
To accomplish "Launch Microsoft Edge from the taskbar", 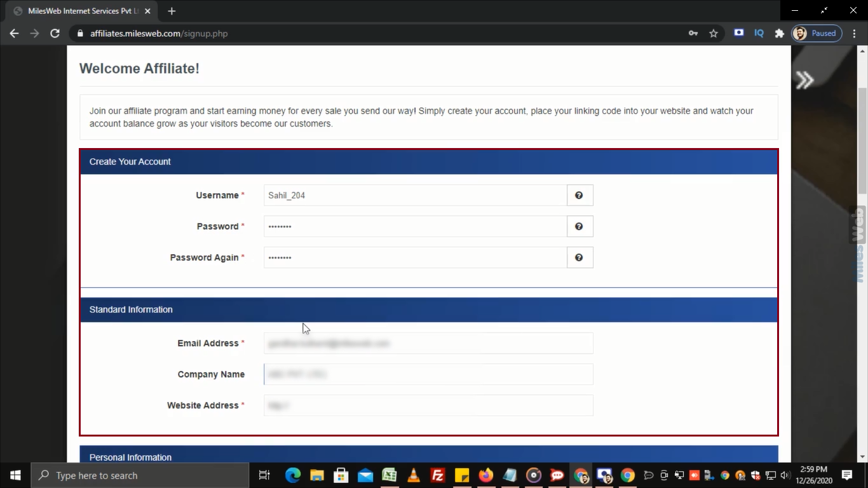I will [x=293, y=475].
